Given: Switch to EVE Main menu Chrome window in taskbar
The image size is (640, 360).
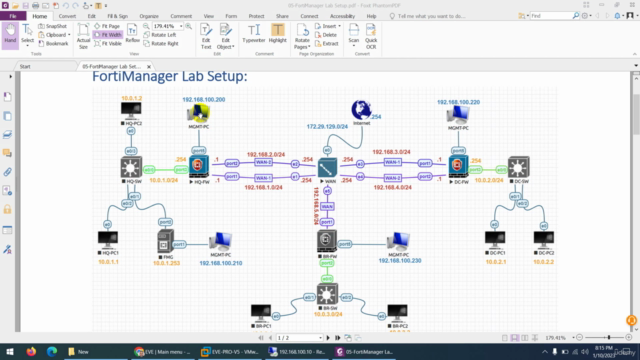Looking at the screenshot, I should [162, 351].
